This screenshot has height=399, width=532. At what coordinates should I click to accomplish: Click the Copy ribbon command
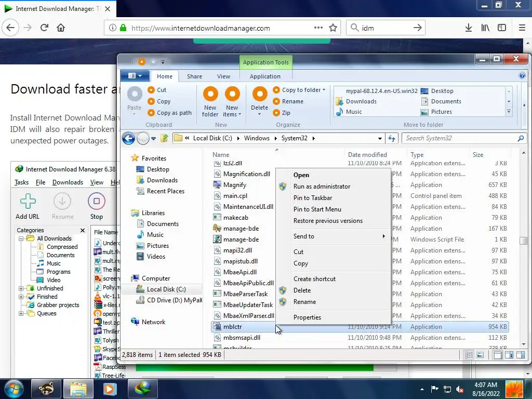(x=159, y=101)
